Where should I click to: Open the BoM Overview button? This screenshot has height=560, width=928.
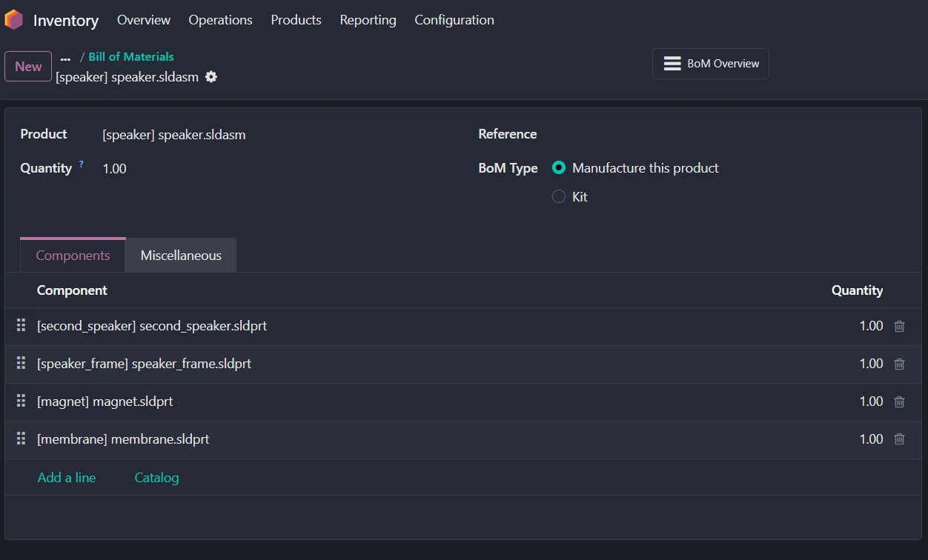pyautogui.click(x=711, y=64)
